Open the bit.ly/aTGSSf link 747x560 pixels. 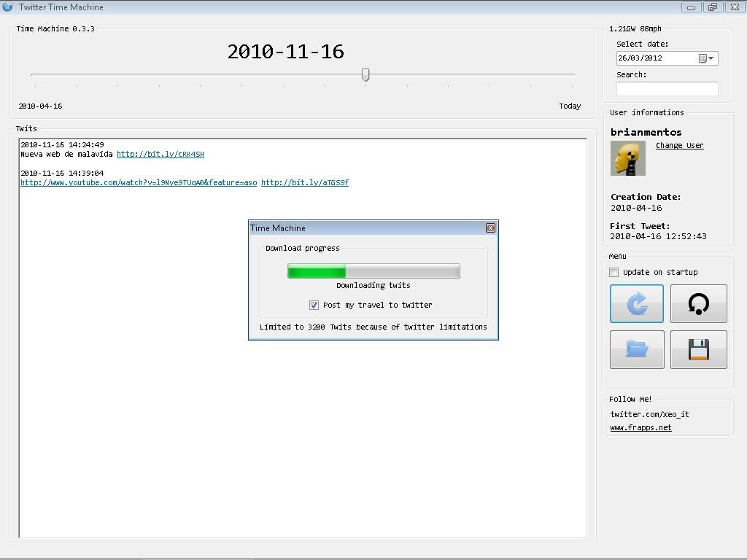pos(304,182)
